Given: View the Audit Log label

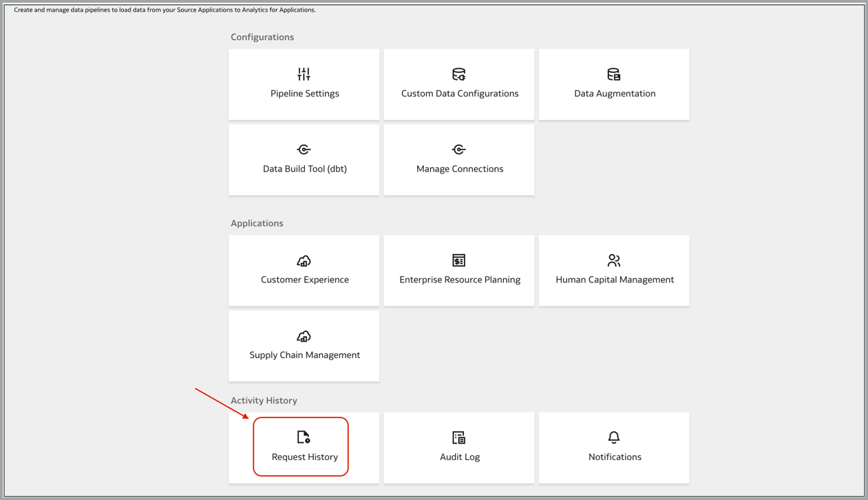Looking at the screenshot, I should click(x=460, y=457).
